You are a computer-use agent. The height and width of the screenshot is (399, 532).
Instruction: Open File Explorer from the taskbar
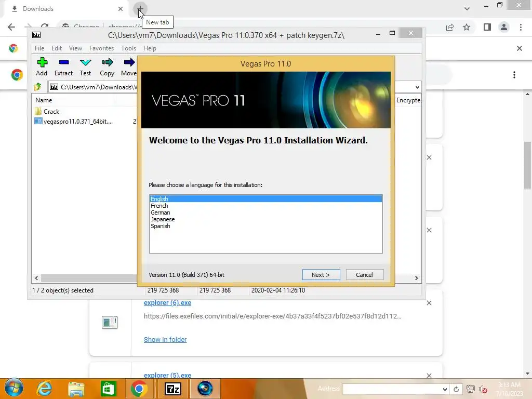click(x=76, y=389)
